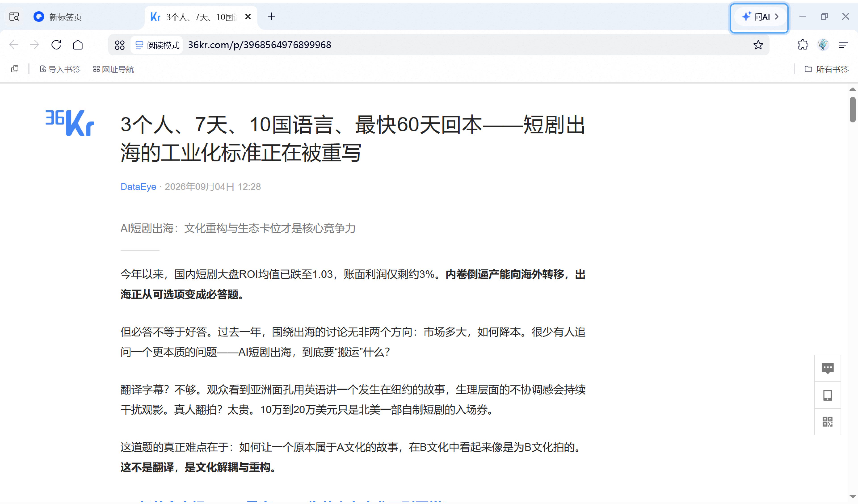Click the scroll up arrow
This screenshot has width=858, height=504.
pyautogui.click(x=853, y=89)
